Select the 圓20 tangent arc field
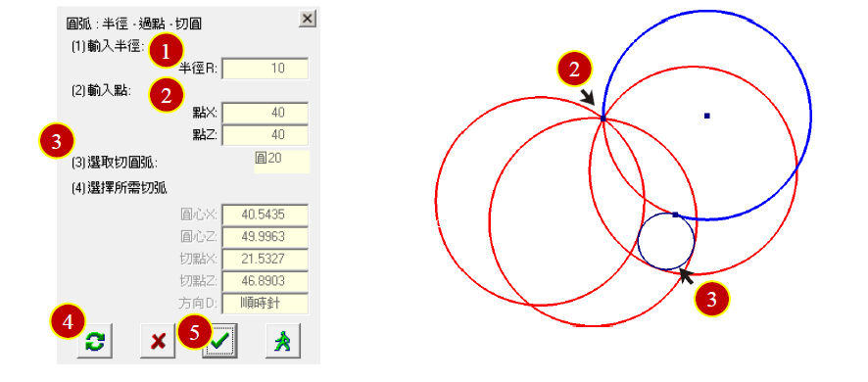 tap(282, 162)
